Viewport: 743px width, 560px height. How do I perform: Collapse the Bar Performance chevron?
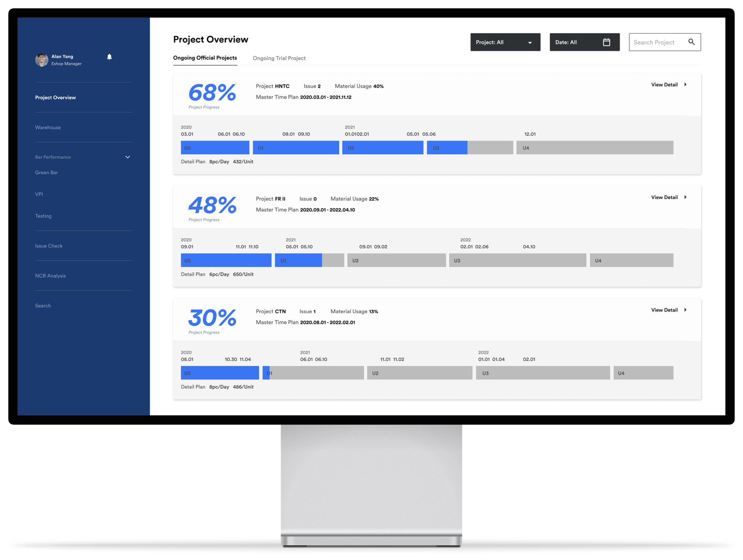point(128,157)
